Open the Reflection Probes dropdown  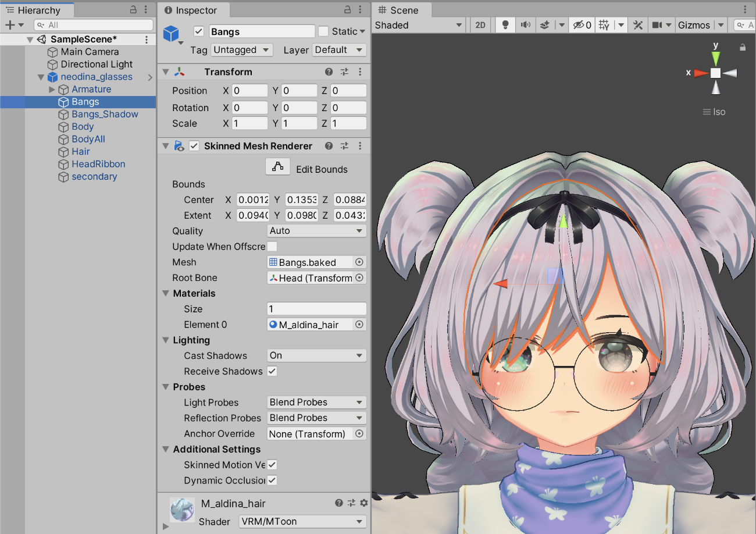point(316,418)
